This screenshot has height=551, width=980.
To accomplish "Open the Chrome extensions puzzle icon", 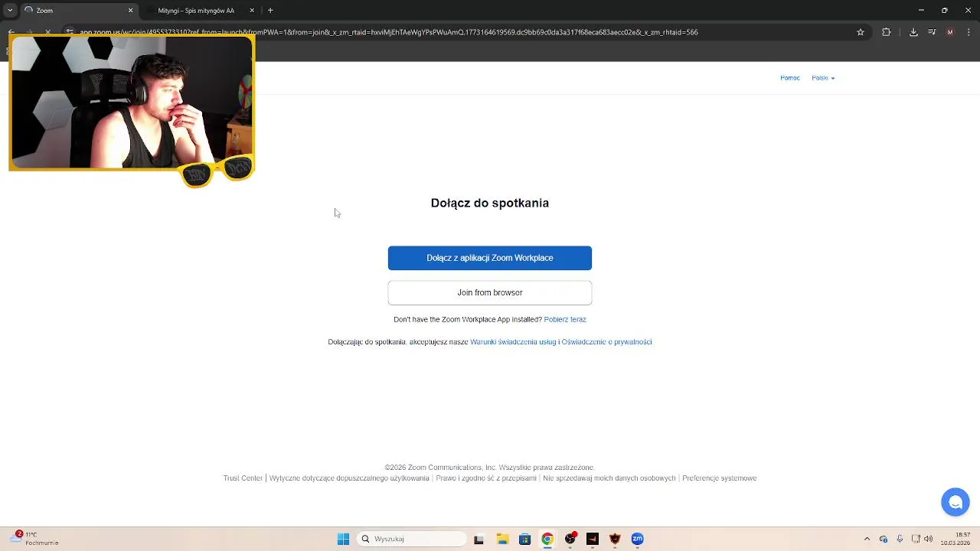I will pos(887,32).
